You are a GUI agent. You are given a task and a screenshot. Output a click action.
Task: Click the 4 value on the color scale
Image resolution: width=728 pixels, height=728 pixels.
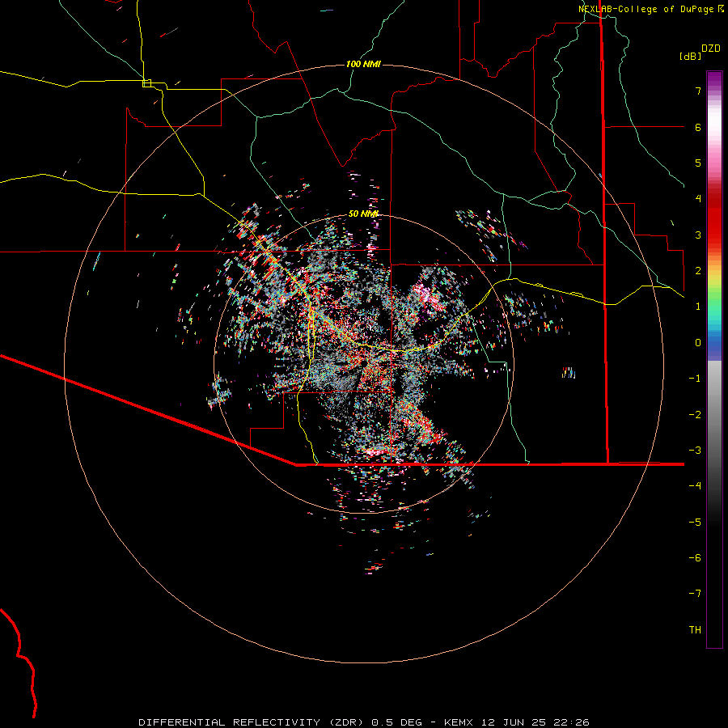click(x=698, y=199)
